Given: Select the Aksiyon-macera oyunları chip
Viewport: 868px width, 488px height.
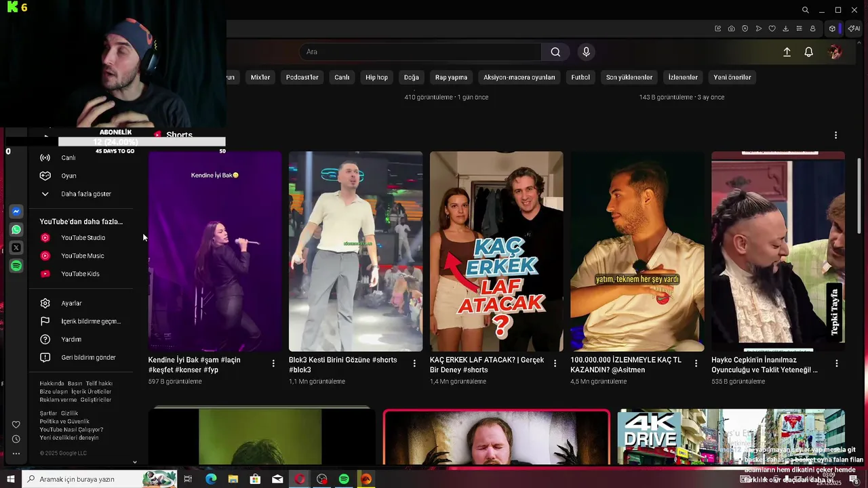Looking at the screenshot, I should (x=519, y=77).
